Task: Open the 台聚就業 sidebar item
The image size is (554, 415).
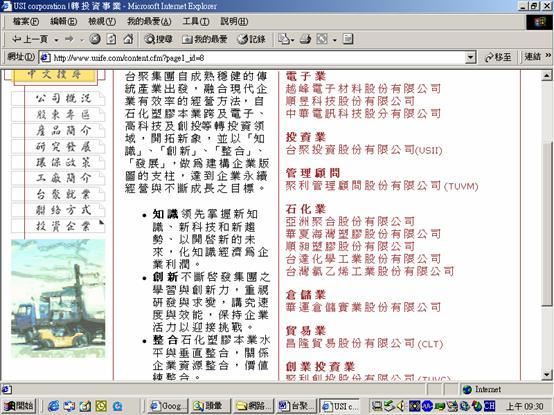Action: 58,194
